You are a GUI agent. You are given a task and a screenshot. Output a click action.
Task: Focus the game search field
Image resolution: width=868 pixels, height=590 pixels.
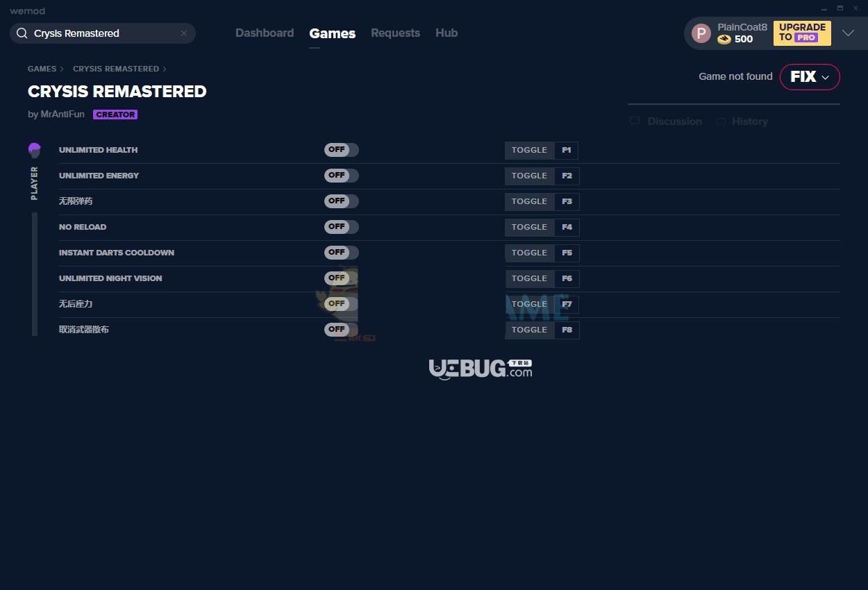coord(103,33)
